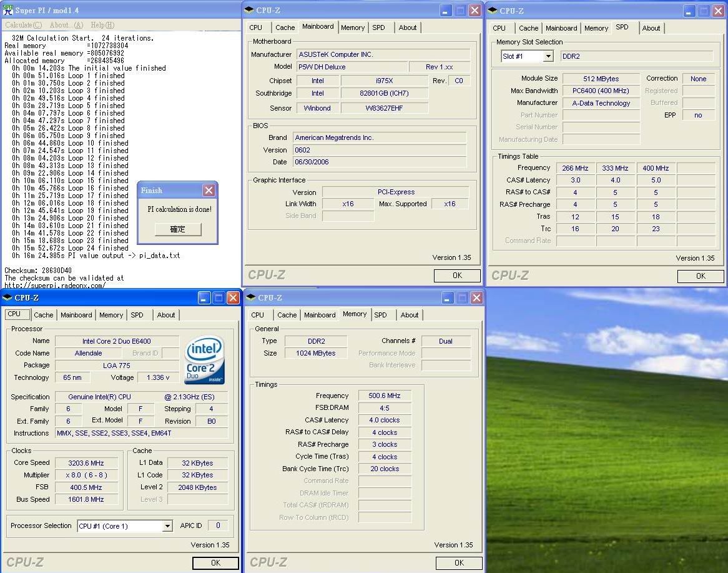Screen dimensions: 728x573
Task: Close the SPD CPU-Z window
Action: (x=718, y=11)
